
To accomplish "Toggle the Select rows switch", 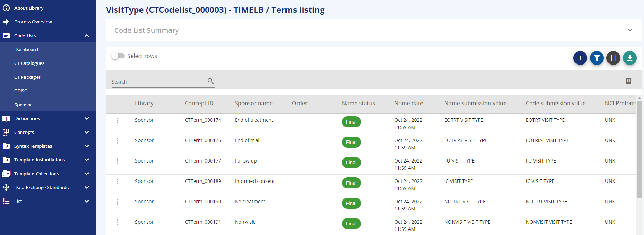I will coord(118,56).
